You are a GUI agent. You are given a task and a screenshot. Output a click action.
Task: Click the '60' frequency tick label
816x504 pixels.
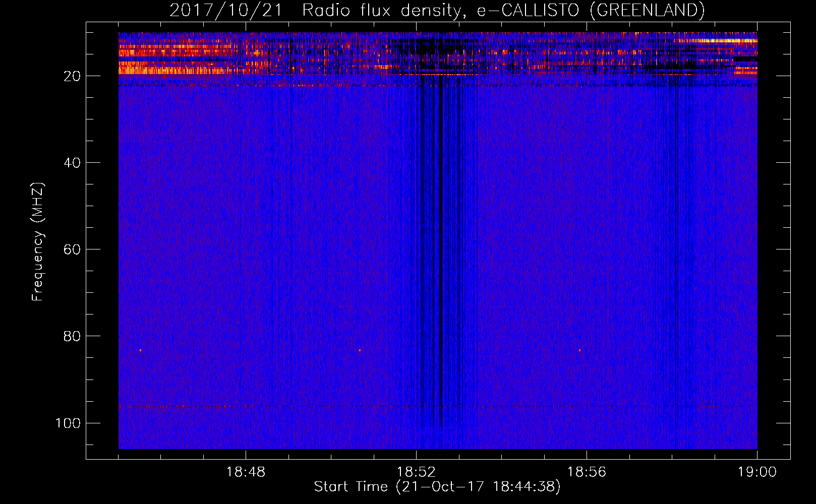72,249
